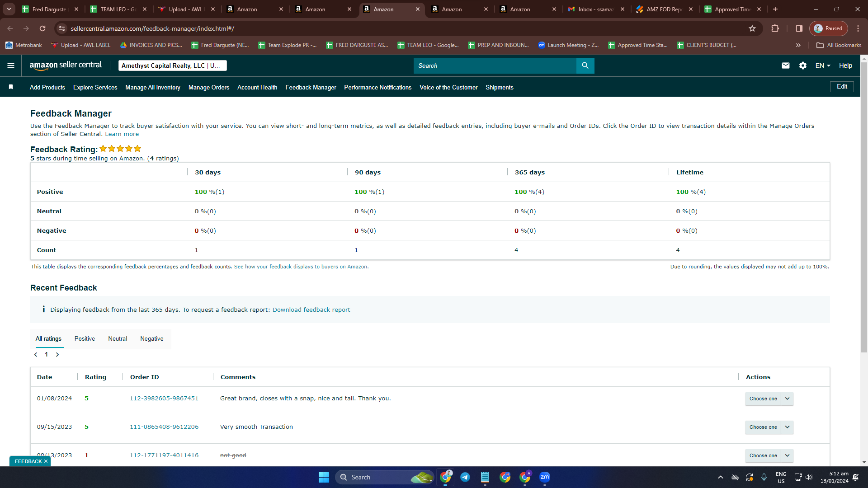Open the Seller Central hamburger menu
Image resolution: width=868 pixels, height=488 pixels.
[11, 66]
